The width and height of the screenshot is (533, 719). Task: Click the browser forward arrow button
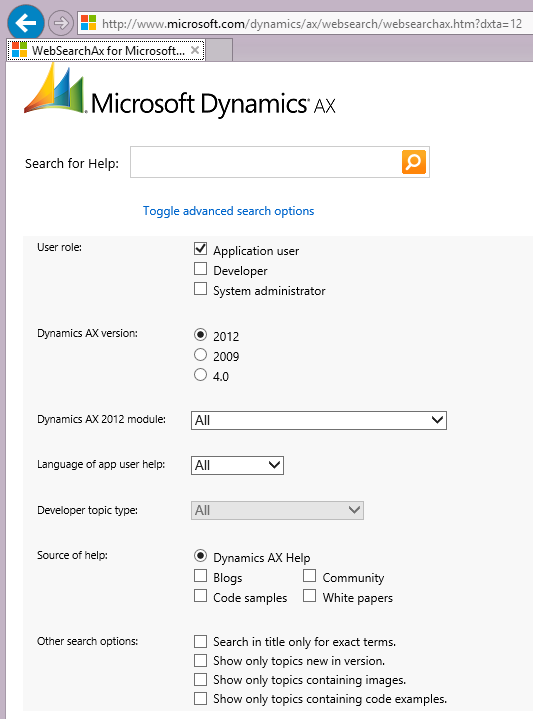pyautogui.click(x=61, y=22)
